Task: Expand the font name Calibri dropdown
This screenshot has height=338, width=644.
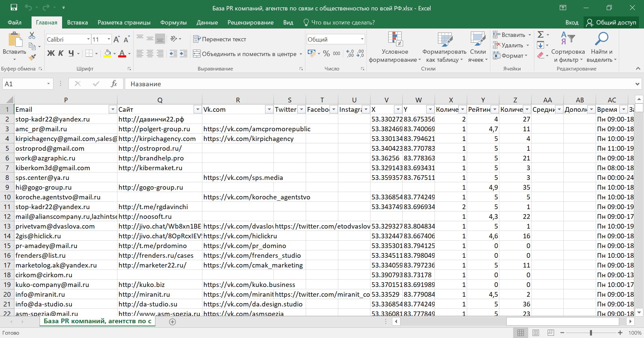Action: (x=88, y=39)
